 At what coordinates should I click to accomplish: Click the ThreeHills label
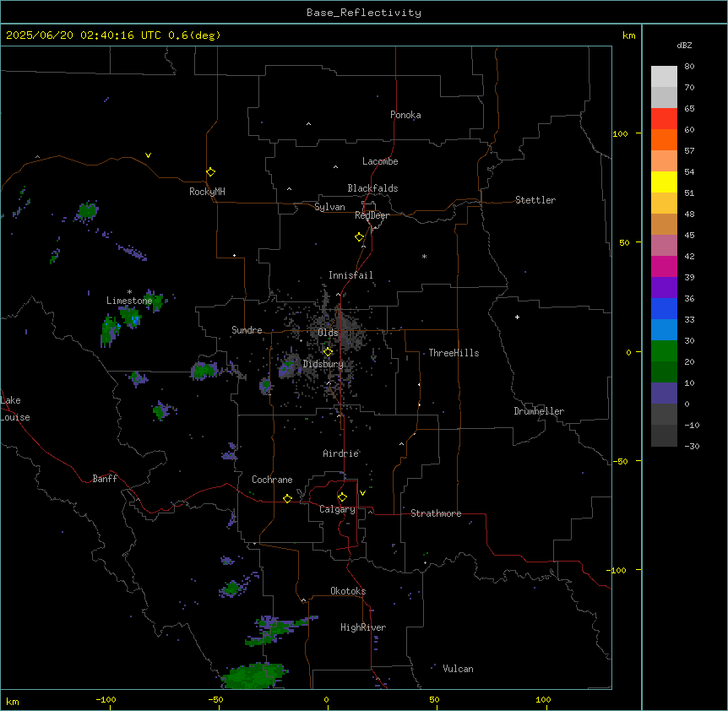click(454, 353)
